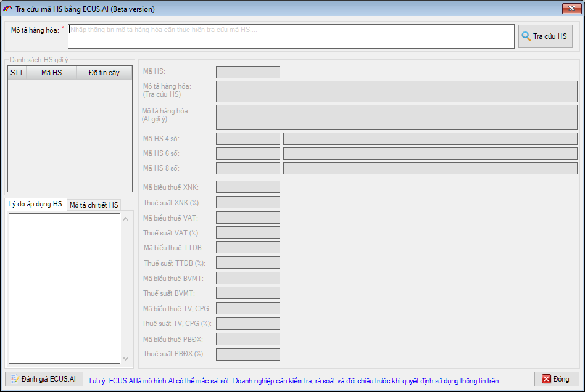This screenshot has width=585, height=392.
Task: Select the Thuế suất VAT (%) field
Action: click(x=247, y=232)
